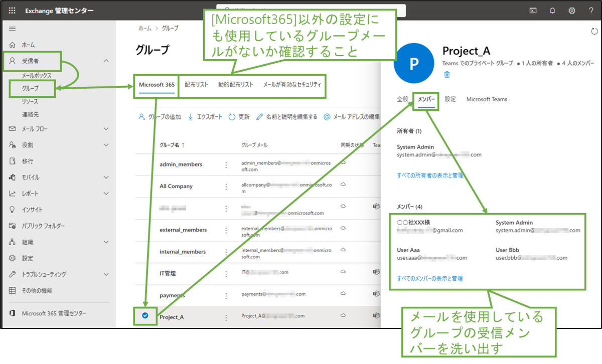Click 更新 refresh button
Viewport: 602px width, 364px height.
[239, 117]
